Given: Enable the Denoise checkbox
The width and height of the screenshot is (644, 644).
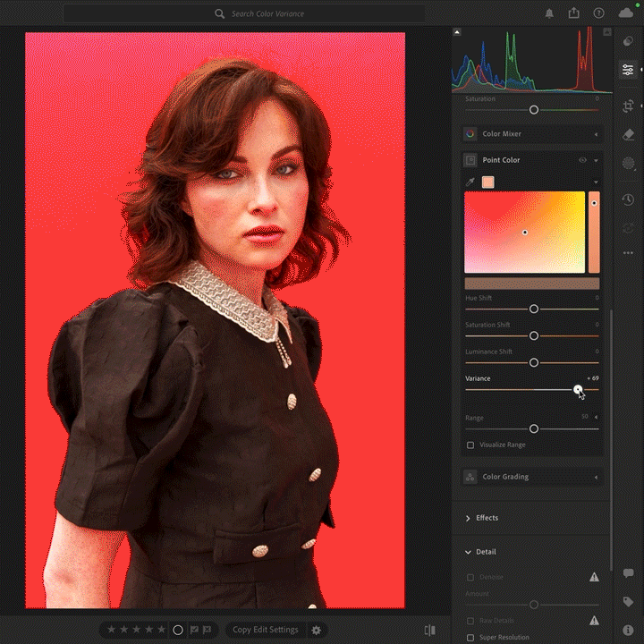Looking at the screenshot, I should tap(470, 577).
